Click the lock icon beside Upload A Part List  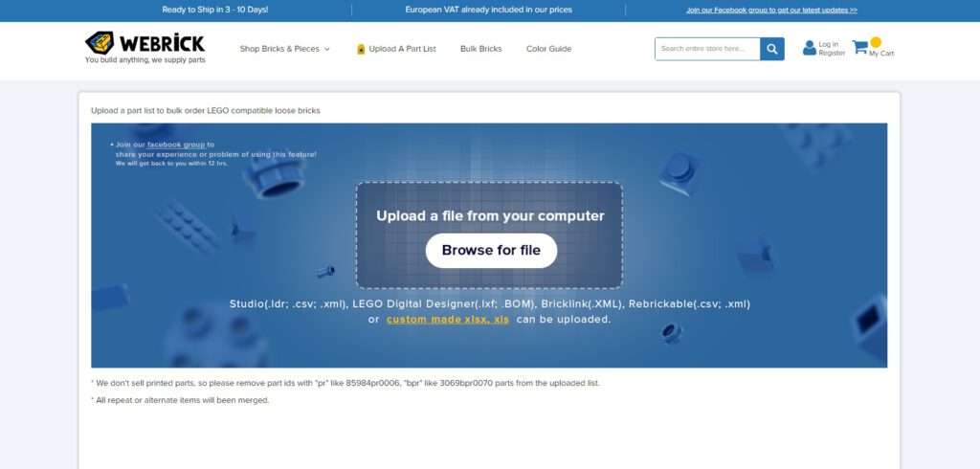(361, 49)
